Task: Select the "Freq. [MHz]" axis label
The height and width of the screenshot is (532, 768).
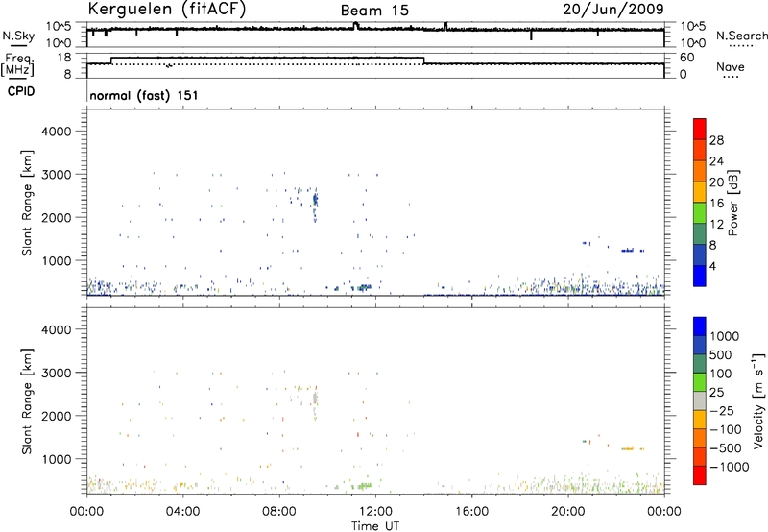Action: (18, 64)
